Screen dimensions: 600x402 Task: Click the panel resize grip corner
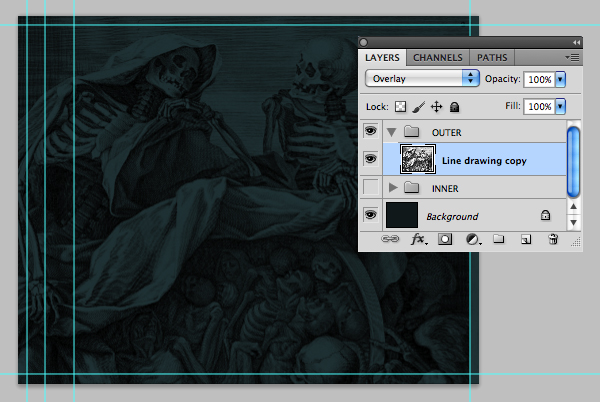coord(576,242)
